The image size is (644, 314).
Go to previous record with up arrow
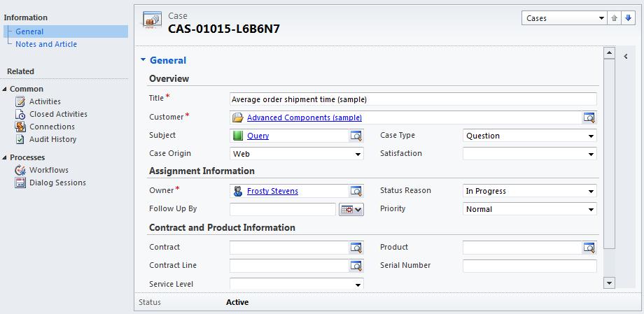pyautogui.click(x=615, y=18)
